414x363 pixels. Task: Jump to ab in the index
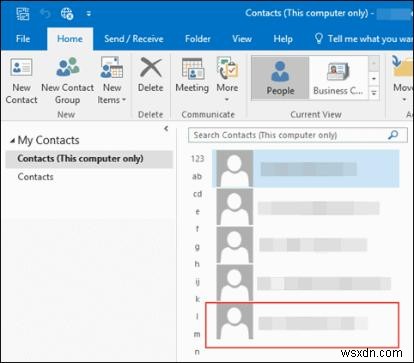coord(197,176)
